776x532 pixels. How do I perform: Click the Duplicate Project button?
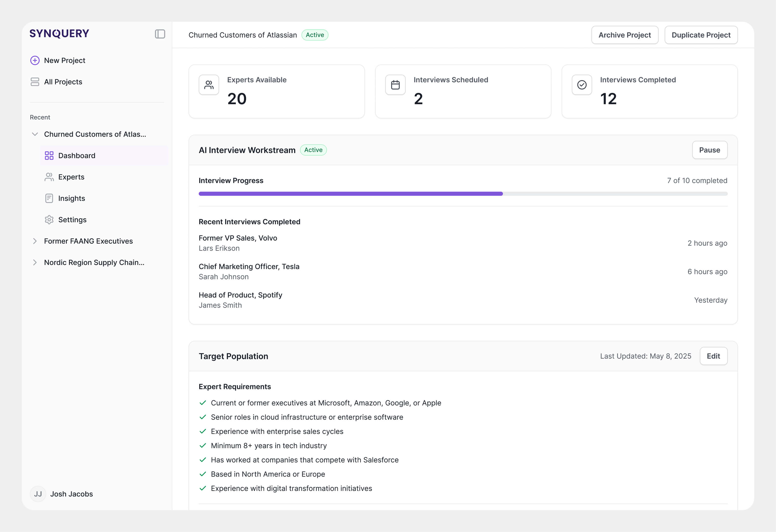[x=701, y=35]
